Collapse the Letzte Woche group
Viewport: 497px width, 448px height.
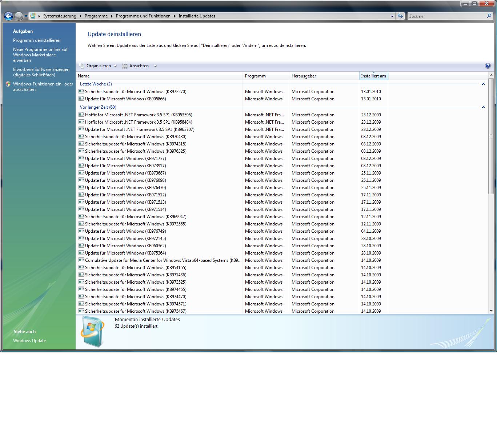483,84
